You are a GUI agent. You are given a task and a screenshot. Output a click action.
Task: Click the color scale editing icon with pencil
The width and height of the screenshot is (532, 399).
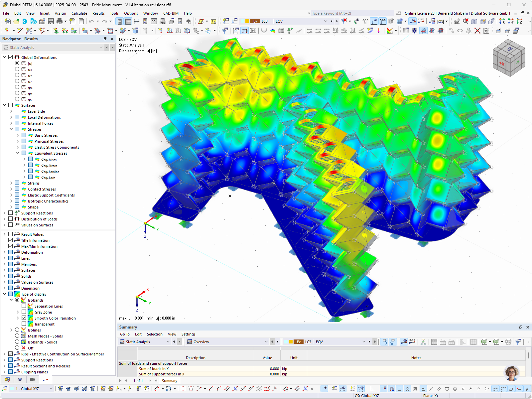coord(389,31)
